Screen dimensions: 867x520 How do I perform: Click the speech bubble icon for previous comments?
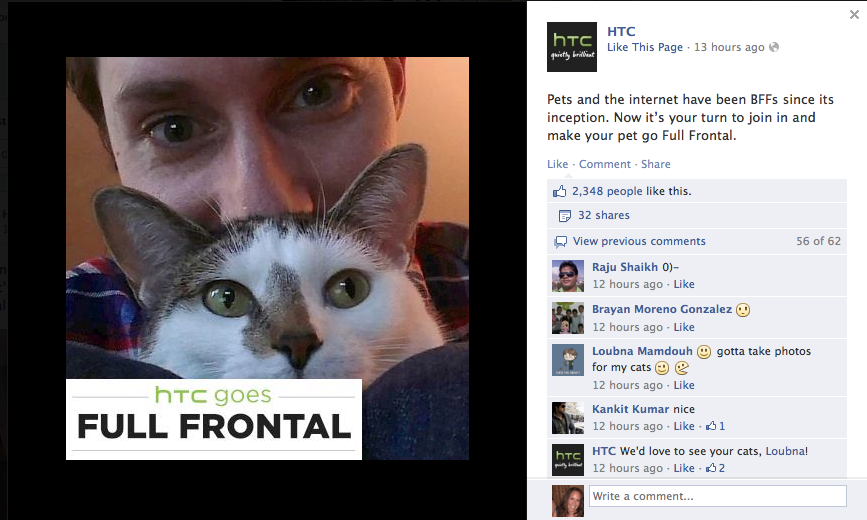point(561,242)
